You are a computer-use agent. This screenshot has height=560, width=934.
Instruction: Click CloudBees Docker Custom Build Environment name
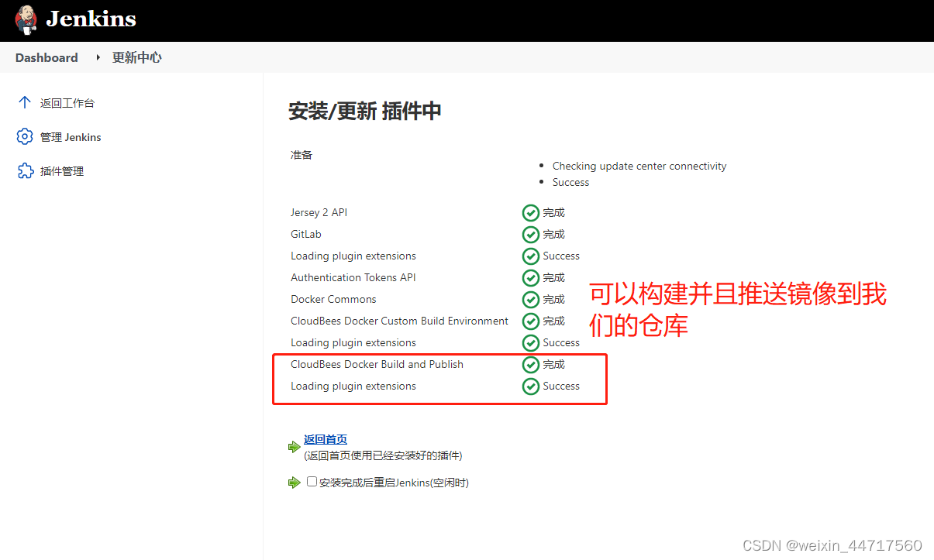399,321
